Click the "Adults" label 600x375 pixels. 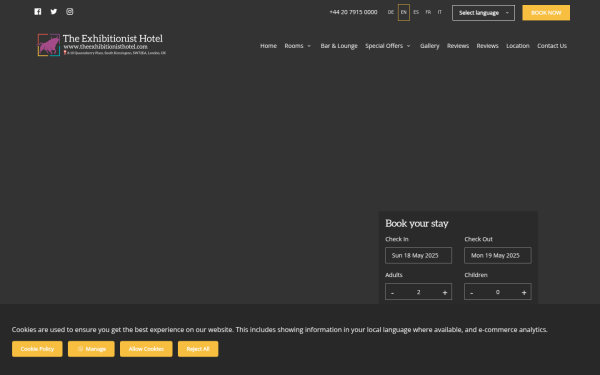[x=394, y=275]
